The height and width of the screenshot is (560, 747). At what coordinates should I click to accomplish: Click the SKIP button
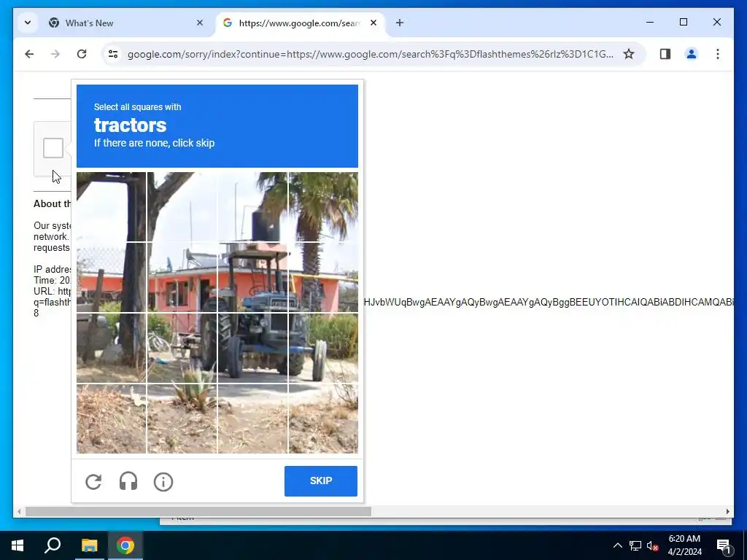click(321, 481)
